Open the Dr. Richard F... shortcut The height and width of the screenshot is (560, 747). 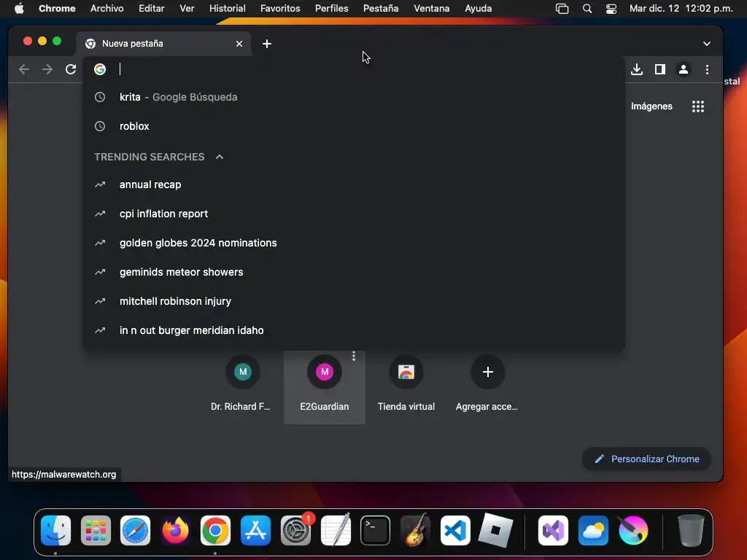243,386
